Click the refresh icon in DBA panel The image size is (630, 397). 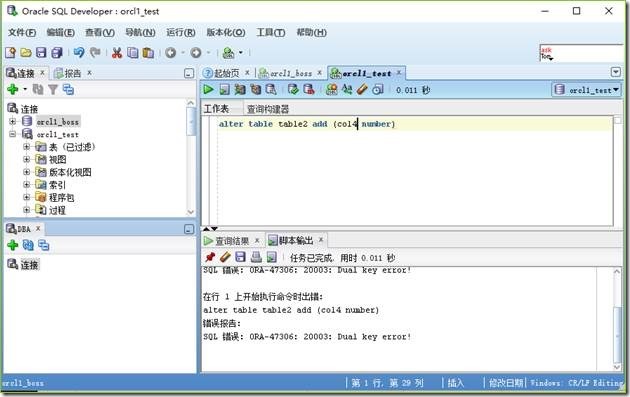[x=28, y=245]
